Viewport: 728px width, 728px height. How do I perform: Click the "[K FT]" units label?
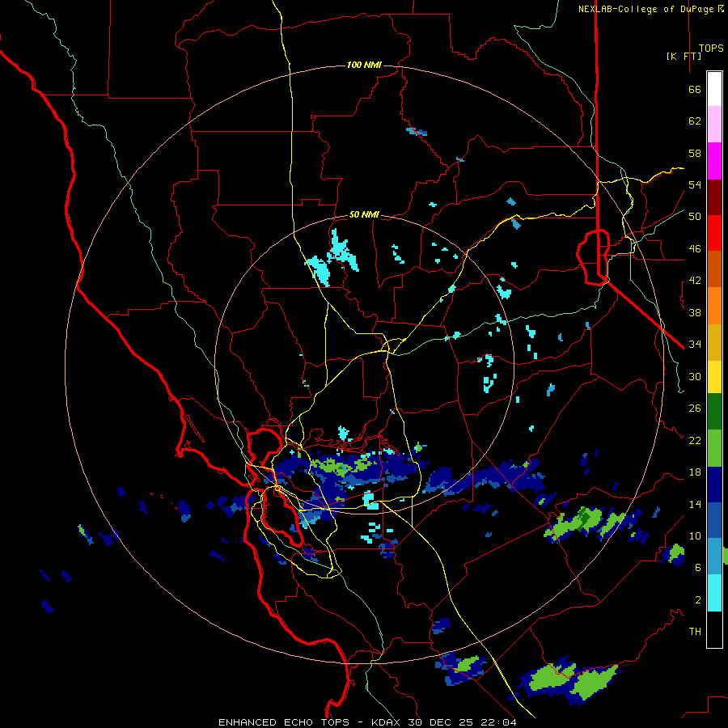coord(684,56)
